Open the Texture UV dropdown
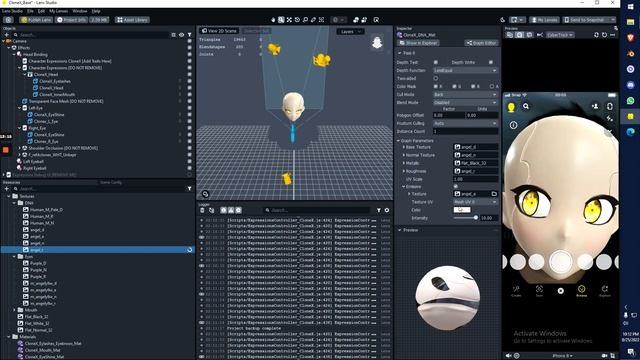 [476, 202]
